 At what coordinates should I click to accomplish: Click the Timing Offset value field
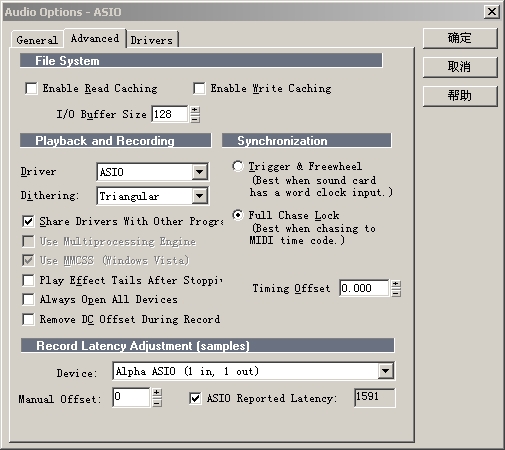pos(364,288)
